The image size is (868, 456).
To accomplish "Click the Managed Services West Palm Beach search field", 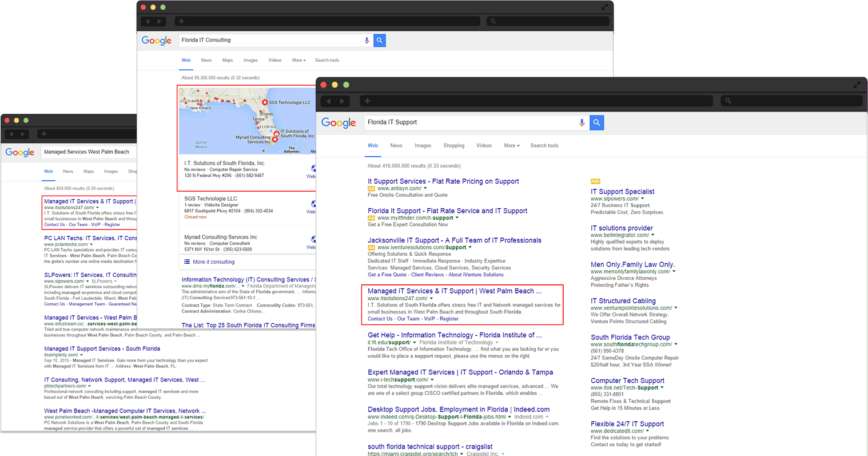I will (x=89, y=152).
